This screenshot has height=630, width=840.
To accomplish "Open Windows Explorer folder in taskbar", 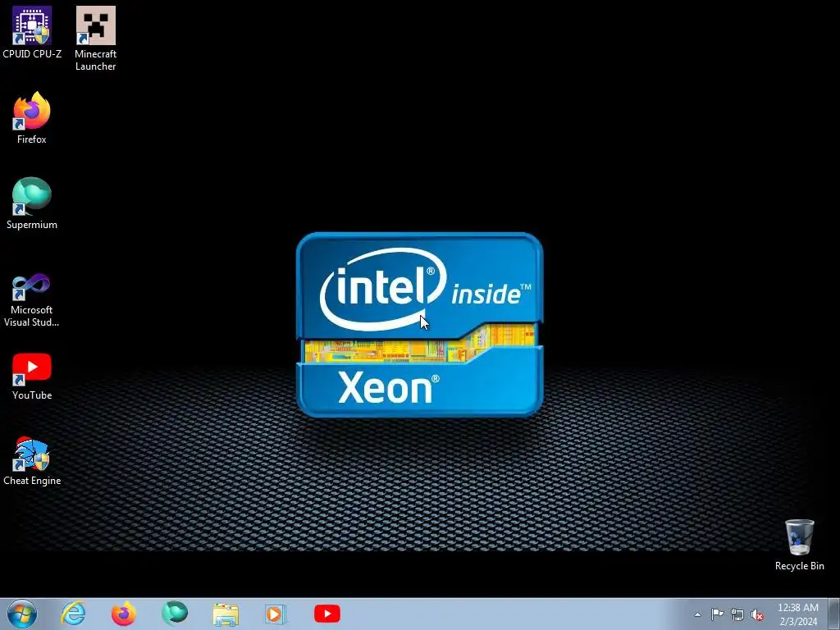I will click(x=226, y=614).
